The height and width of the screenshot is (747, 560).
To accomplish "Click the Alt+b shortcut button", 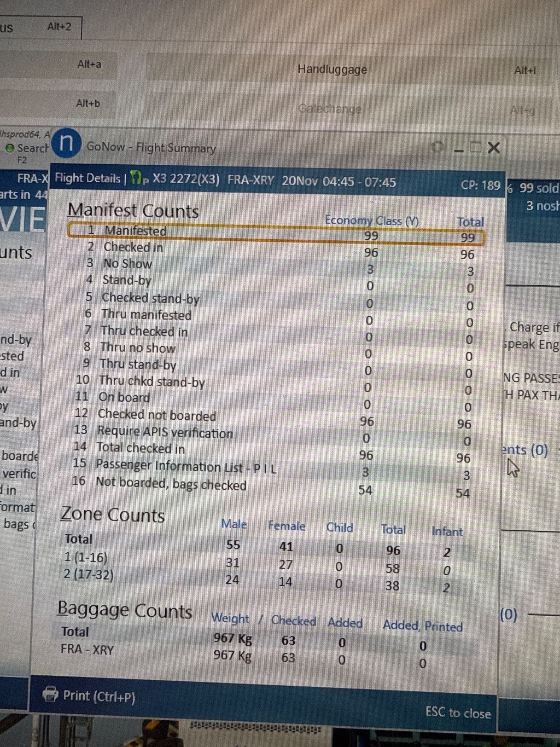I will (88, 103).
